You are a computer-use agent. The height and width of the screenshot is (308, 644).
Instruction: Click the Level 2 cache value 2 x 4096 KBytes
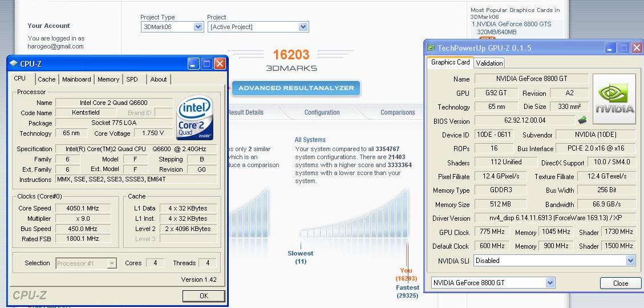(x=188, y=229)
